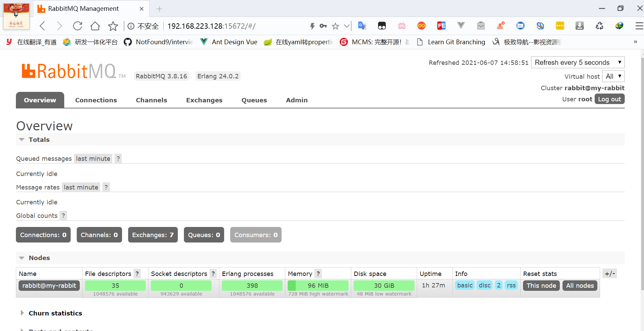The height and width of the screenshot is (331, 644).
Task: Reload the page with the refresh icon
Action: pyautogui.click(x=78, y=26)
